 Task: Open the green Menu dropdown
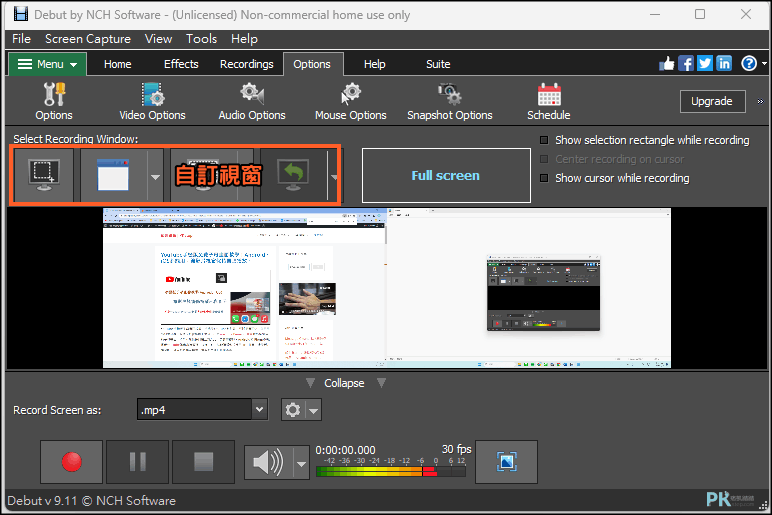47,64
